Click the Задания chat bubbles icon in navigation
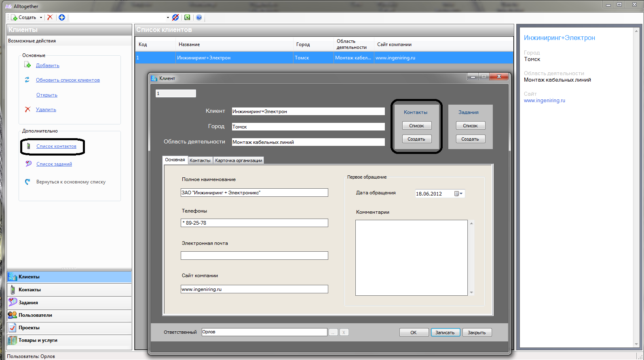 pos(13,302)
